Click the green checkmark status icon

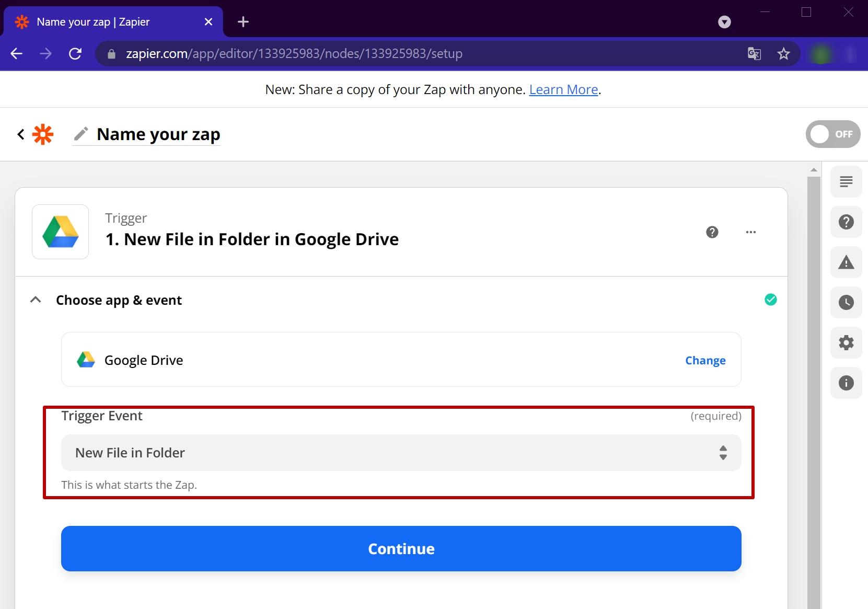tap(771, 300)
